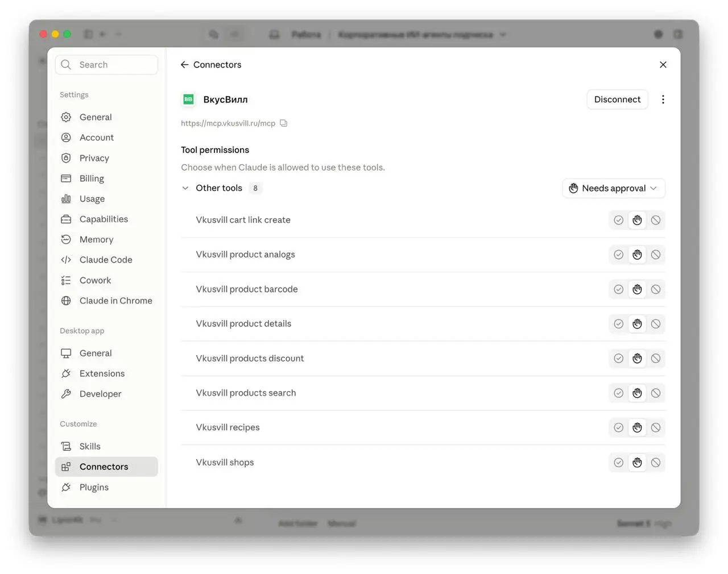Click the Vkusvill product barcode row label
Screen dimensions: 728x574
pos(247,289)
